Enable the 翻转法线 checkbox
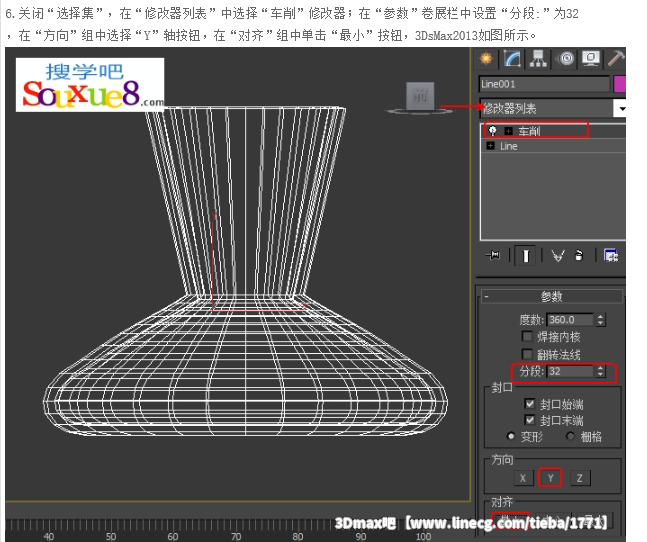 click(x=527, y=354)
